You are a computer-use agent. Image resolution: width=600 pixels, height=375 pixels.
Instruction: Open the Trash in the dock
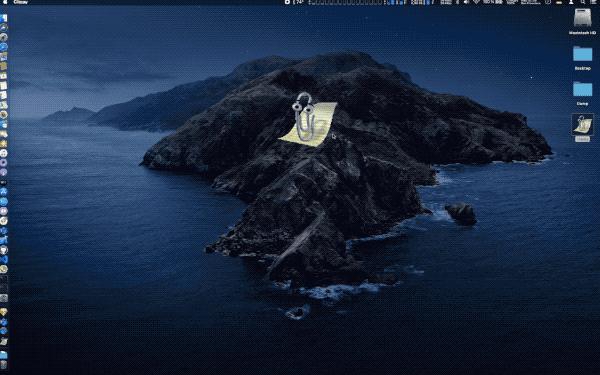[3, 365]
